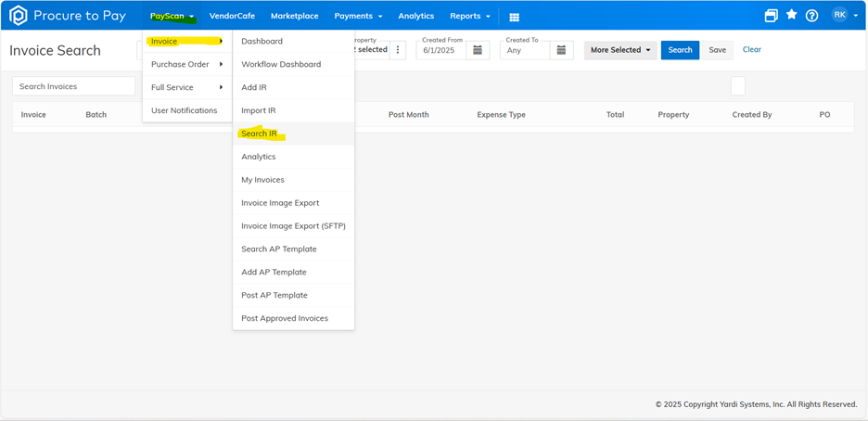Sort by Invoice column header

pyautogui.click(x=33, y=114)
